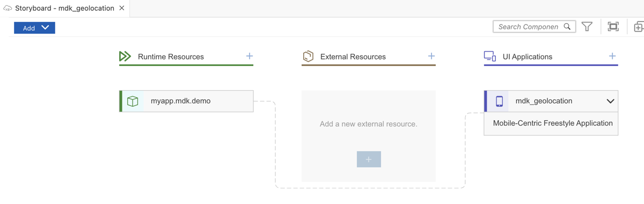Add a new Runtime Resource with plus
This screenshot has height=204, width=644.
tap(250, 56)
